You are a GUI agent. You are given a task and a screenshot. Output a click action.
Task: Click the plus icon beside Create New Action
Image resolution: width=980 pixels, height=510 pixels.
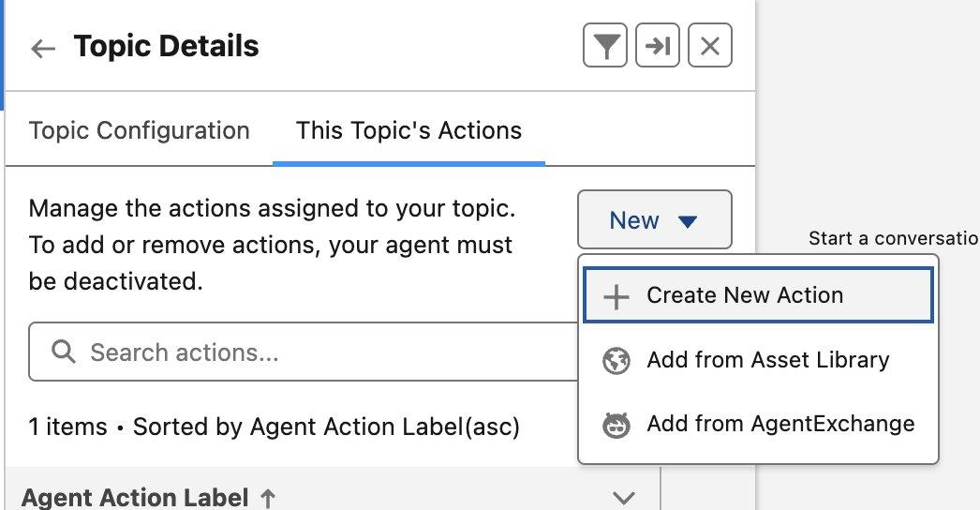coord(616,296)
